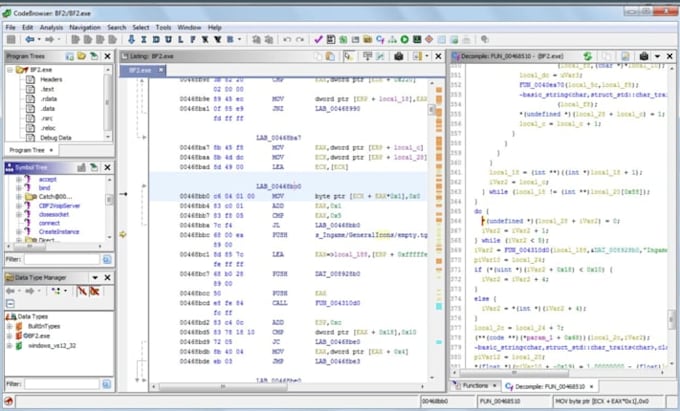Screen dimensions: 680x411
Task: Click the bug icon in the status bar
Action: (8, 401)
